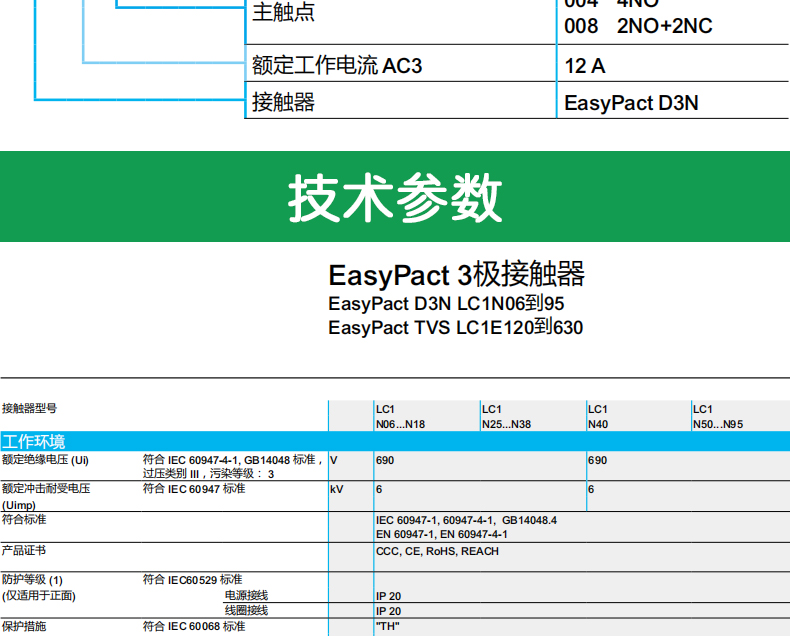Click '防护等级 (1)' row label
This screenshot has width=790, height=636.
[32, 580]
